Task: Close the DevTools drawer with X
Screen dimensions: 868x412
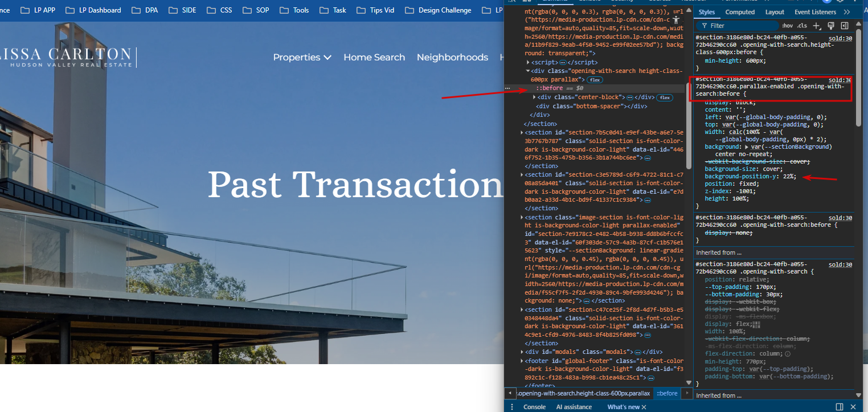Action: pos(853,407)
